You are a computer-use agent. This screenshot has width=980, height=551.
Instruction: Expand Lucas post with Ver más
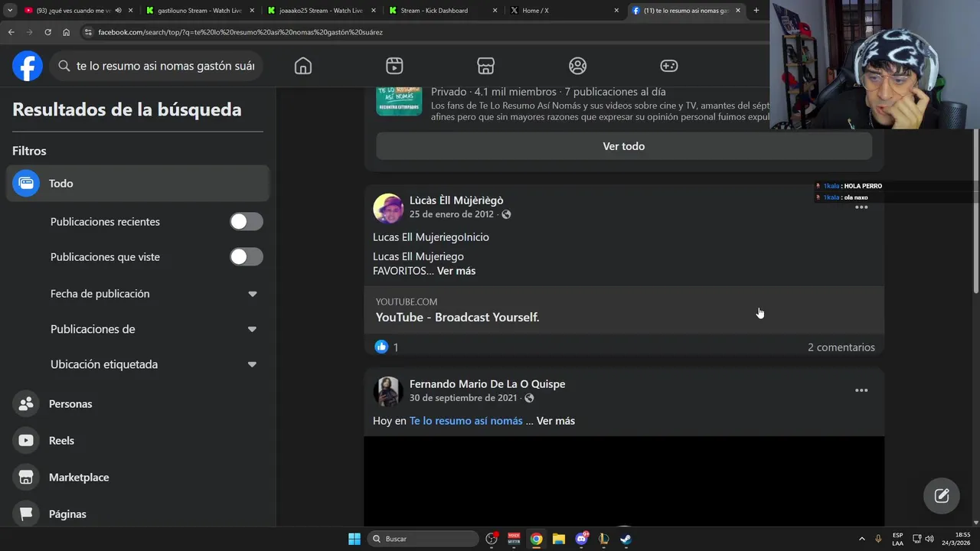coord(456,271)
